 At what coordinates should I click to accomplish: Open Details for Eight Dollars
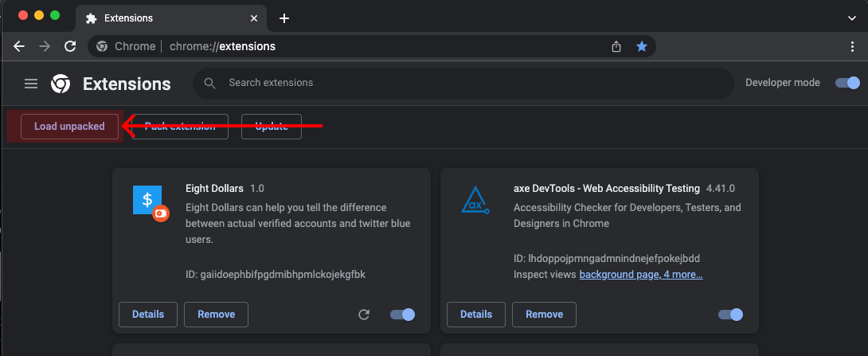[x=148, y=315]
